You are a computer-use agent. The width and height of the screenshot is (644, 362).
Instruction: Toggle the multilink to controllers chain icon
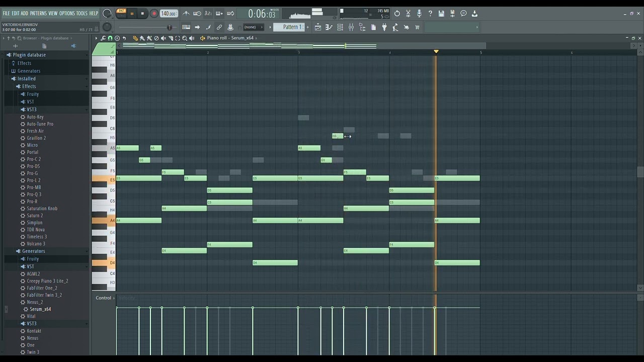point(219,27)
